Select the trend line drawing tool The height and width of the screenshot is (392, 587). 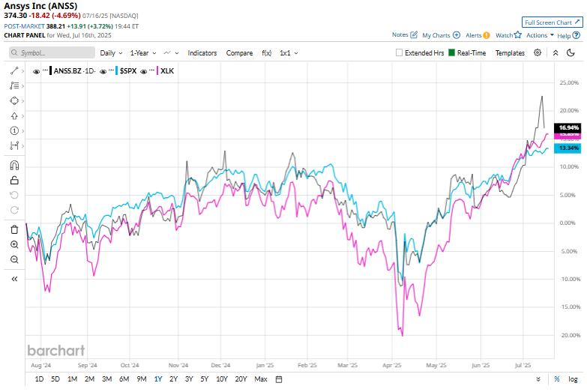14,70
